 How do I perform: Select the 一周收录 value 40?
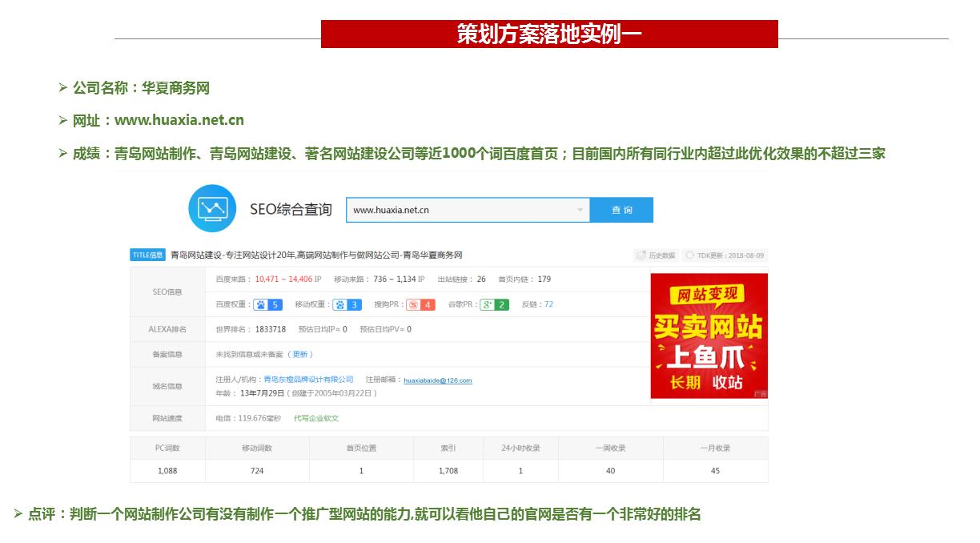(610, 471)
